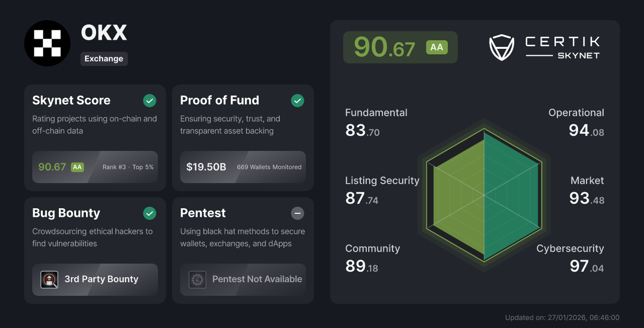
Task: Expand the 669 Wallets Monitored list
Action: pos(269,167)
